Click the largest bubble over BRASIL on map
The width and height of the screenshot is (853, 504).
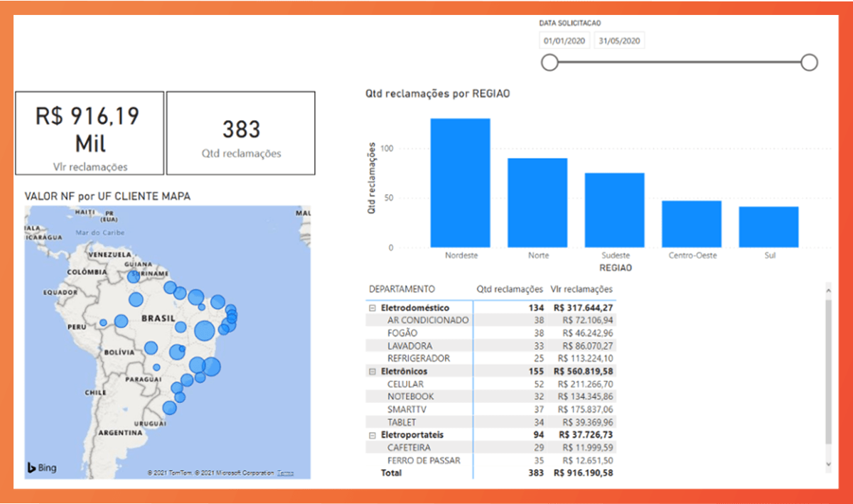(x=205, y=331)
